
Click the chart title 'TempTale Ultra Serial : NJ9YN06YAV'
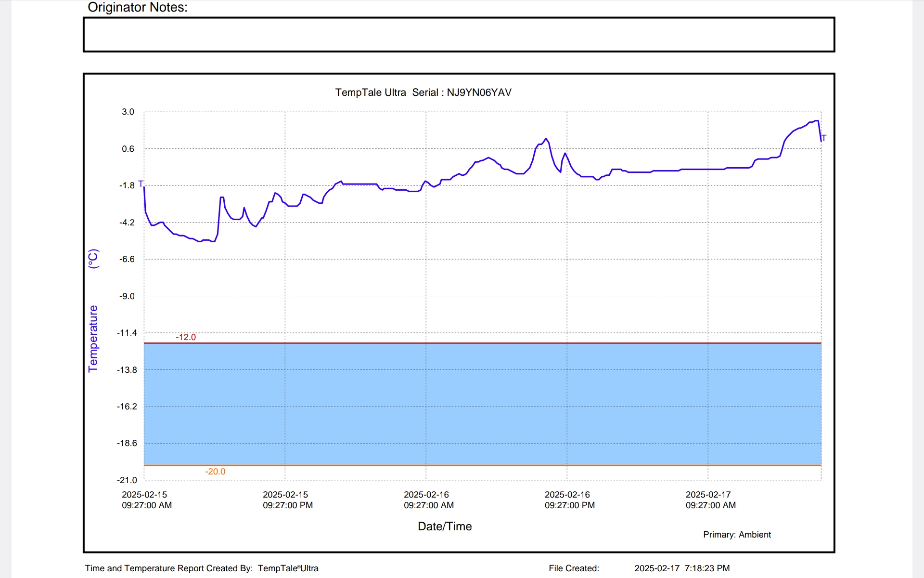click(423, 92)
